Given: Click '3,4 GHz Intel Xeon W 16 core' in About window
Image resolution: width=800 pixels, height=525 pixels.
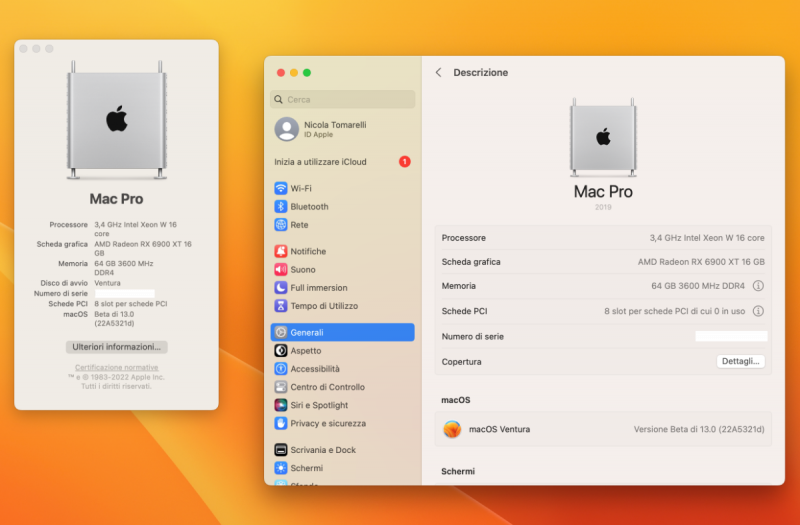Looking at the screenshot, I should [135, 229].
